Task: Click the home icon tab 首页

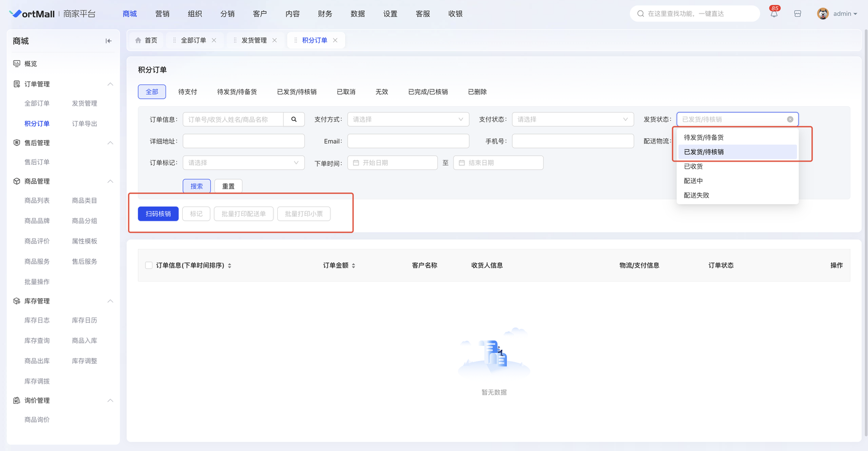Action: pos(146,41)
